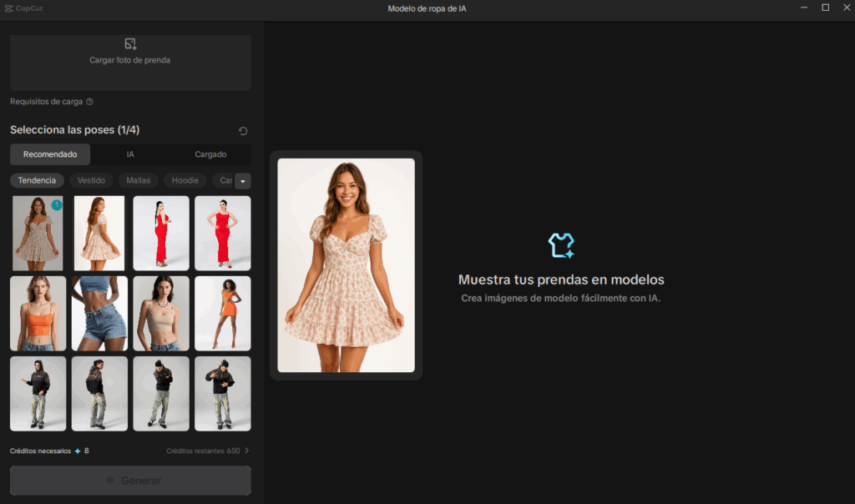Select the third black hoodie pose
The width and height of the screenshot is (855, 504).
(x=161, y=394)
